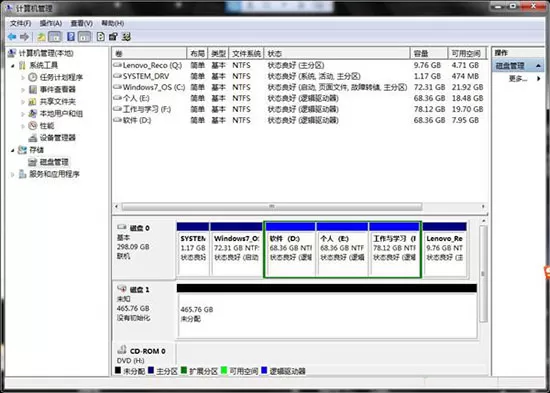Toggle the Show/Hide Console Tree toolbar icon
This screenshot has height=393, width=550.
tap(55, 36)
